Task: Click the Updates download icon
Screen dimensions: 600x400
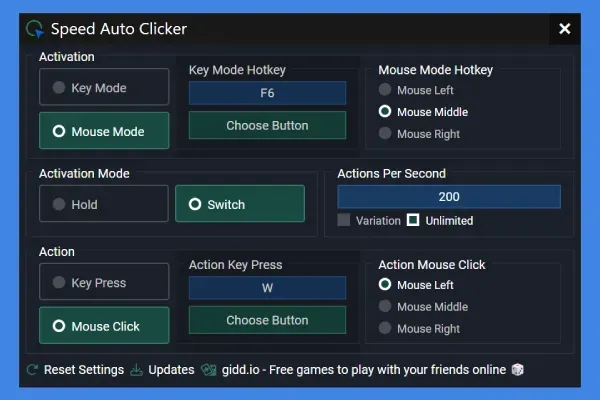Action: click(136, 370)
